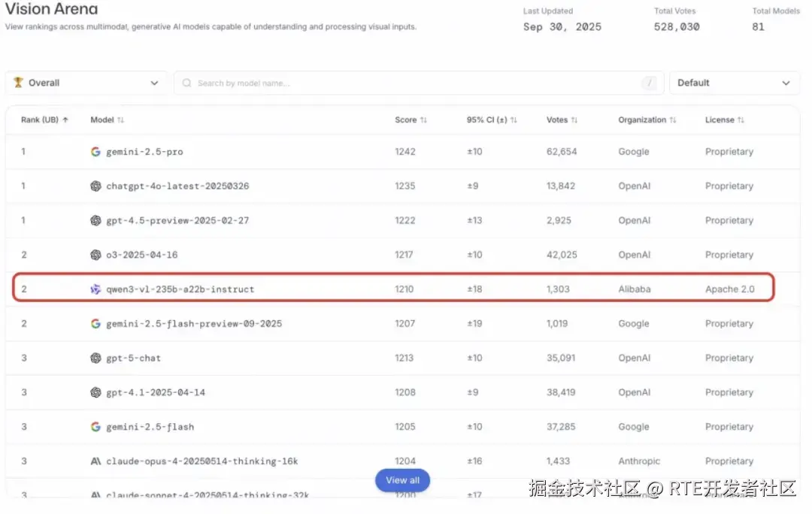This screenshot has height=514, width=812.
Task: Sort table by Organization column
Action: 647,119
